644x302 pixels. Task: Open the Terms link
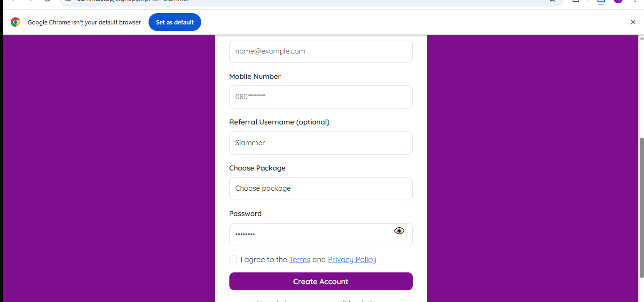click(x=299, y=259)
